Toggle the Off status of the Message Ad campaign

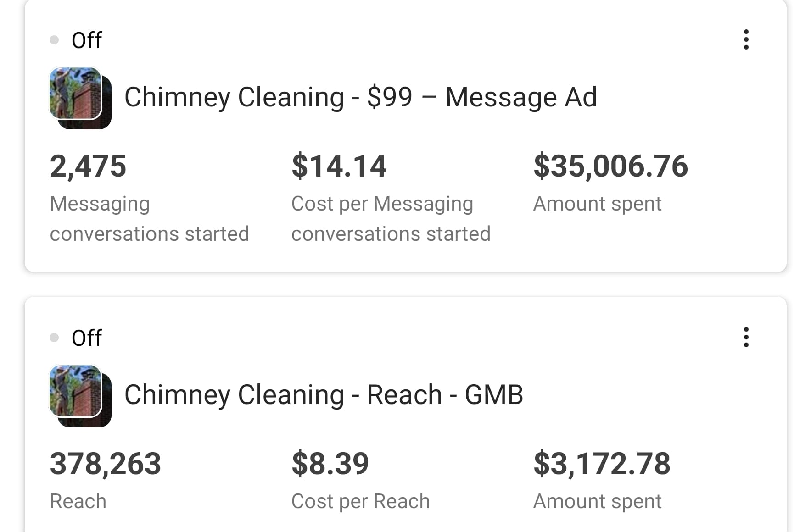click(86, 40)
